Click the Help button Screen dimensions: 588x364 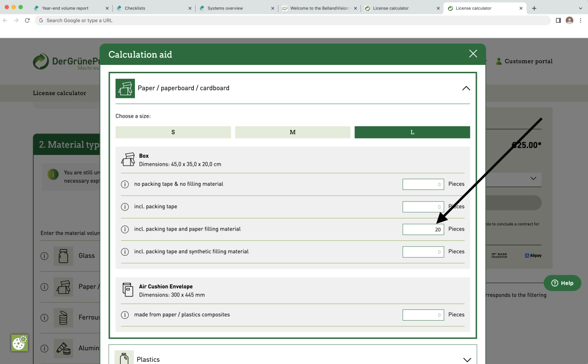tap(562, 283)
